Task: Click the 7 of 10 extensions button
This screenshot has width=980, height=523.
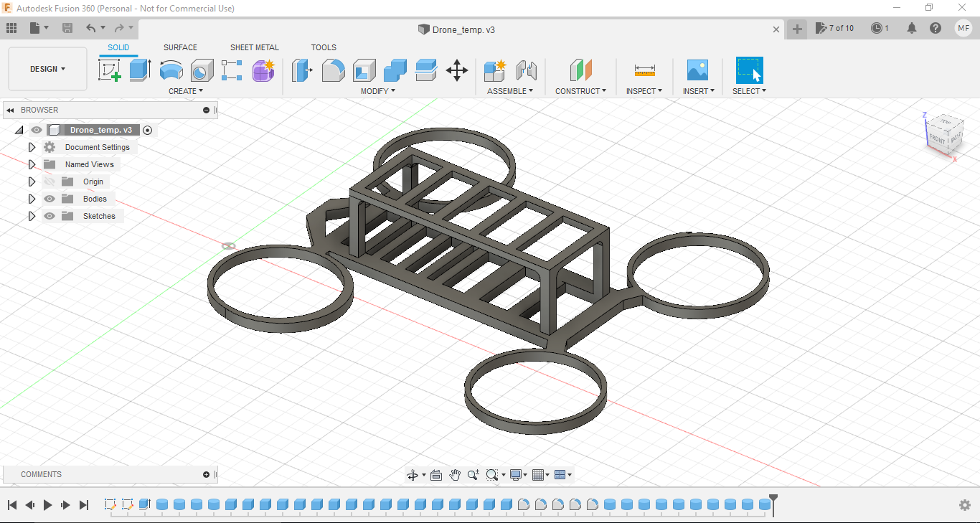Action: 834,29
